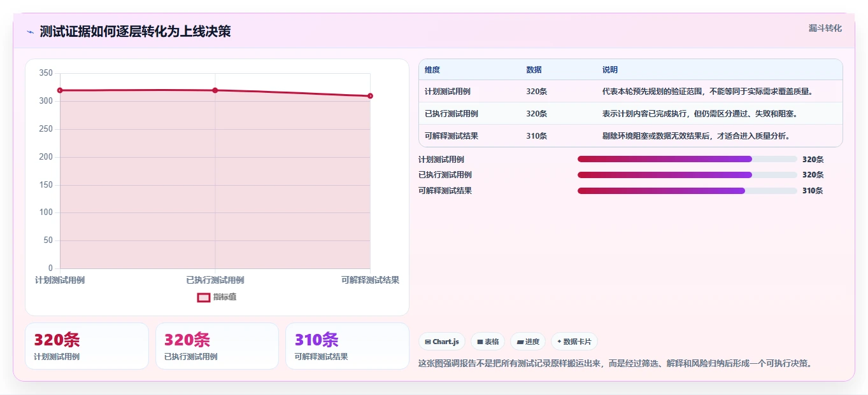Click the sparkle icon inside 数据卡片 tag

559,342
